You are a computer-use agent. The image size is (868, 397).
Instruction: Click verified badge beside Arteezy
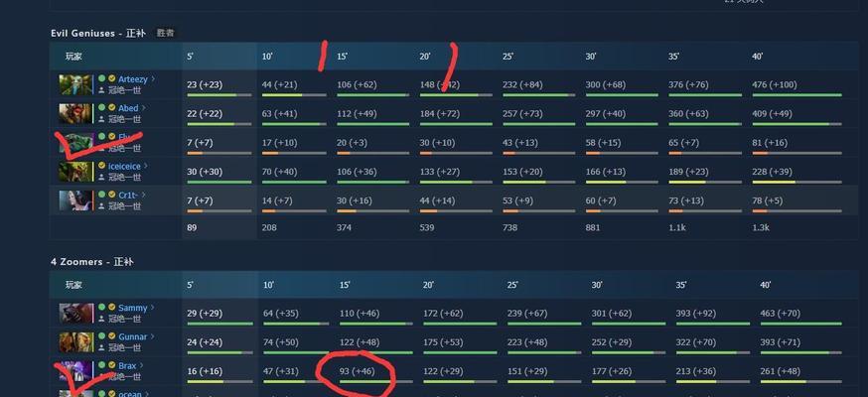pos(112,79)
